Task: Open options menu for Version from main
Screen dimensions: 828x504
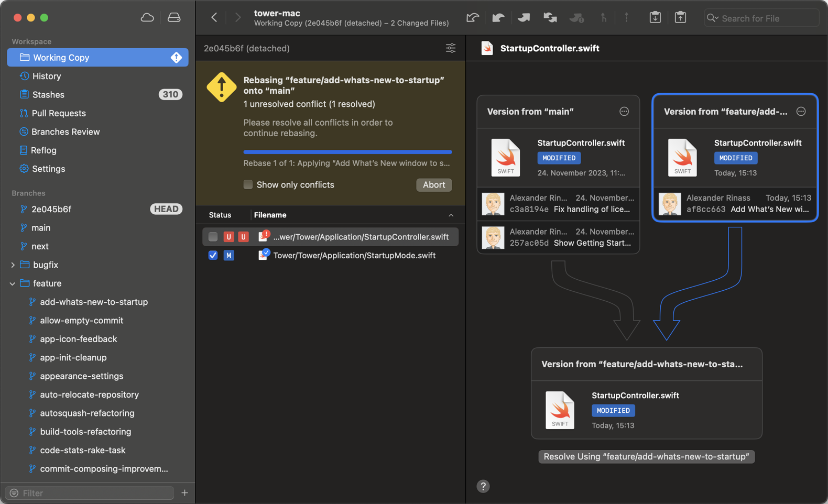Action: (x=624, y=112)
